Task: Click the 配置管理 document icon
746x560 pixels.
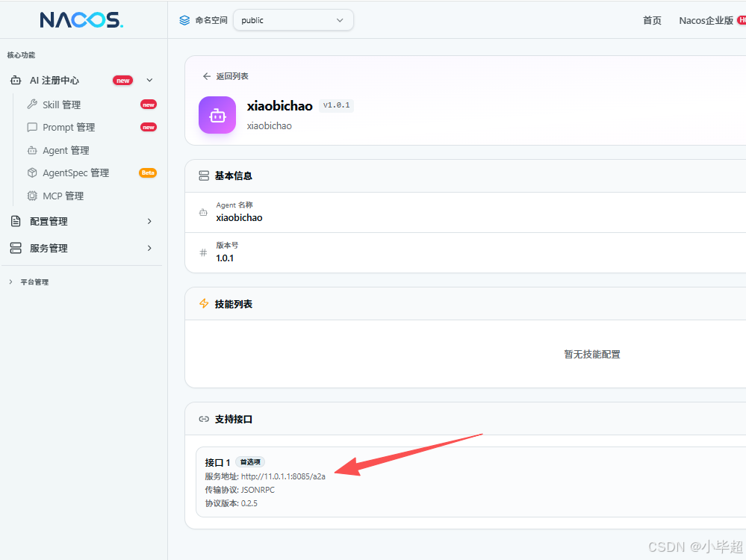Action: pos(16,221)
